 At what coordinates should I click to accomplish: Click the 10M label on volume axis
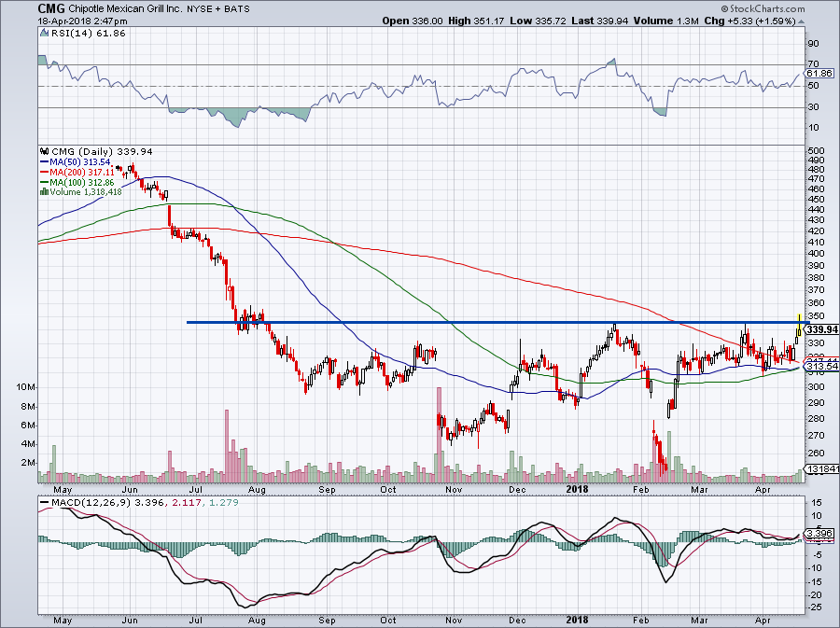(25, 387)
